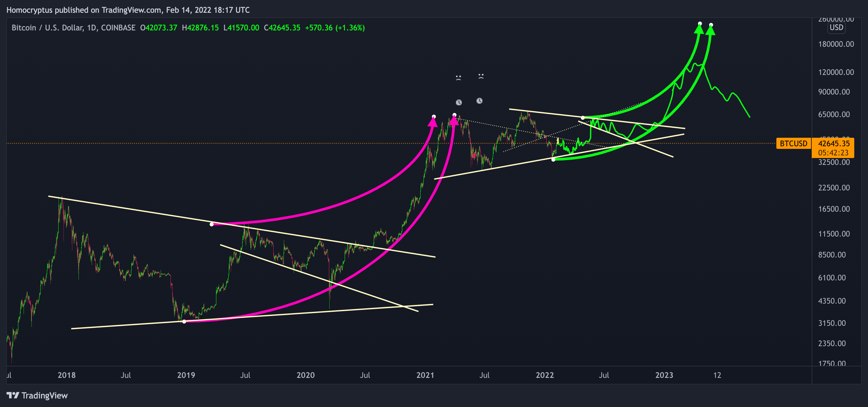Screen dimensions: 868x407
Task: Click the 2350.00 price axis label
Action: tap(832, 343)
